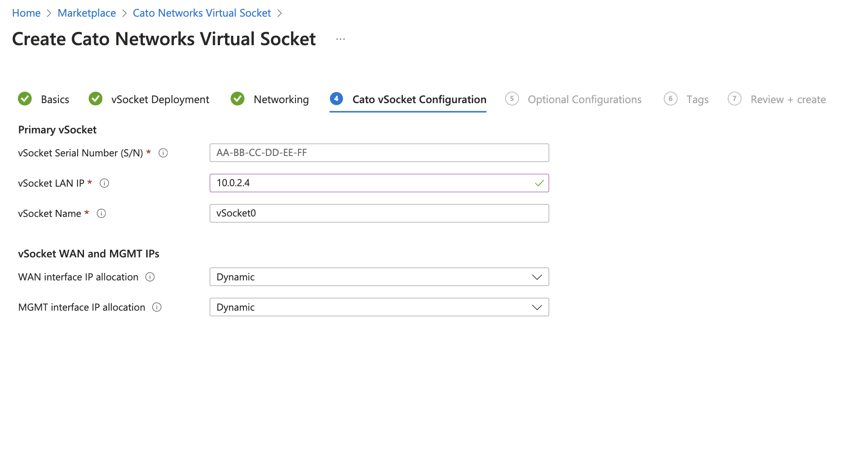Switch to the vSocket Deployment tab
The image size is (868, 473).
pos(160,99)
